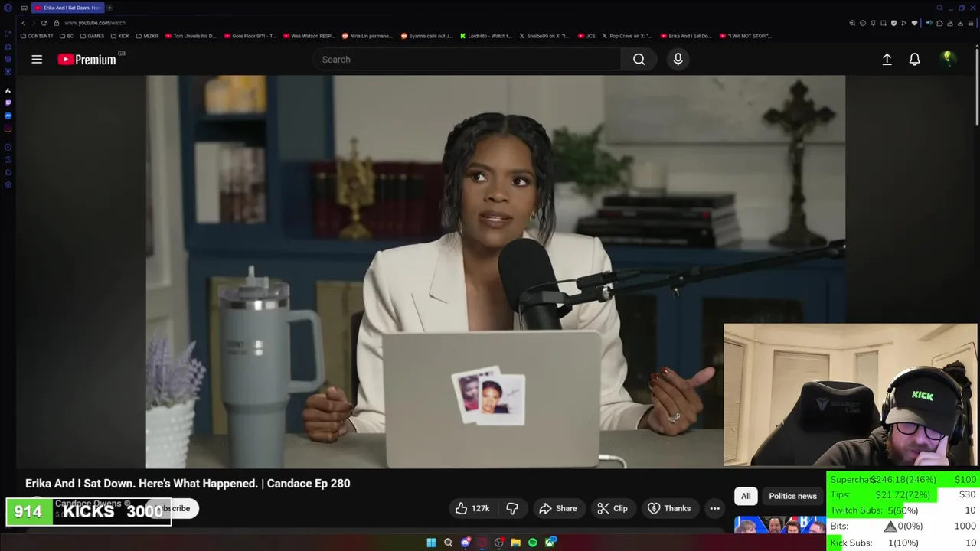Viewport: 980px width, 551px height.
Task: Open the GAMES bookmarks folder
Action: pyautogui.click(x=92, y=36)
